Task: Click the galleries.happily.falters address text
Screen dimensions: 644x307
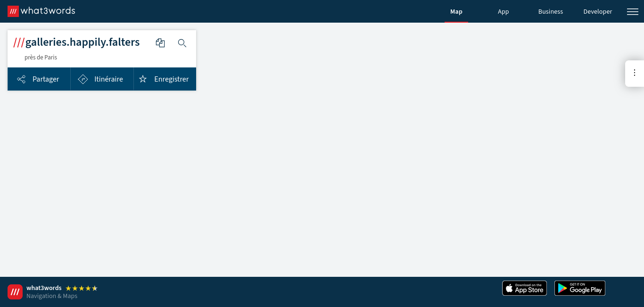Action: tap(83, 42)
